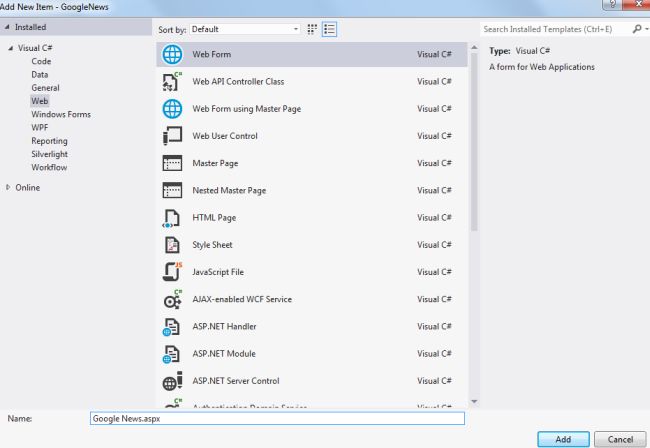Select Nested Master Page template name

[229, 191]
